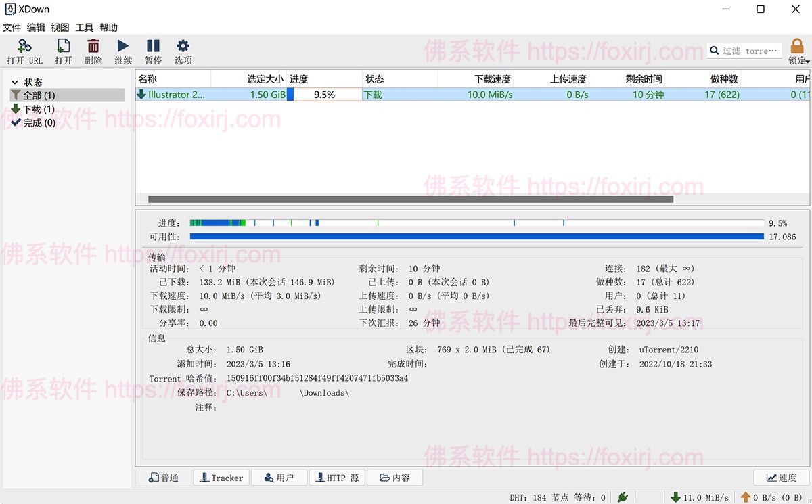
Task: Delete the torrent using the 删除 icon
Action: [x=93, y=51]
